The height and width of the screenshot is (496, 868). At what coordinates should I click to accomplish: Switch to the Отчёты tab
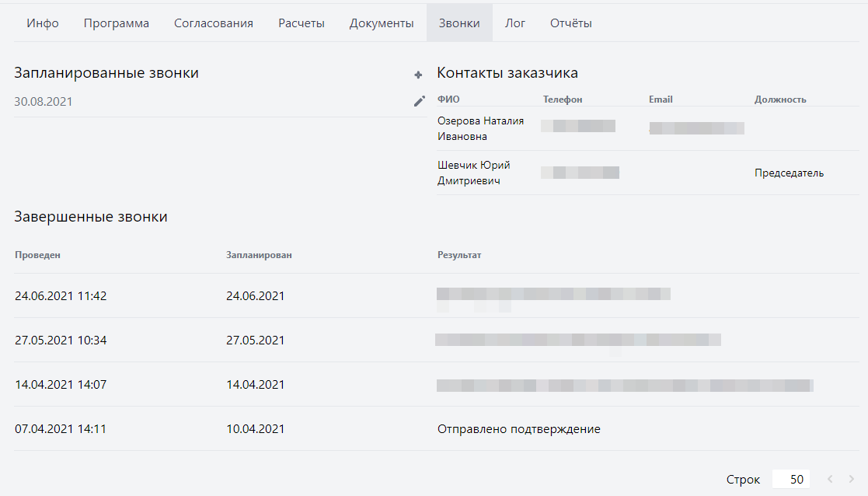(571, 23)
